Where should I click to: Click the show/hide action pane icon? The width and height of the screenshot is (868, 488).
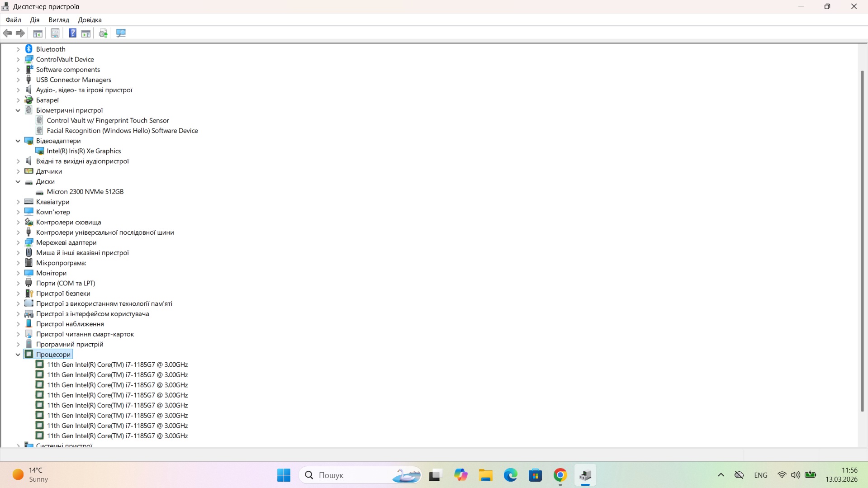pos(86,33)
